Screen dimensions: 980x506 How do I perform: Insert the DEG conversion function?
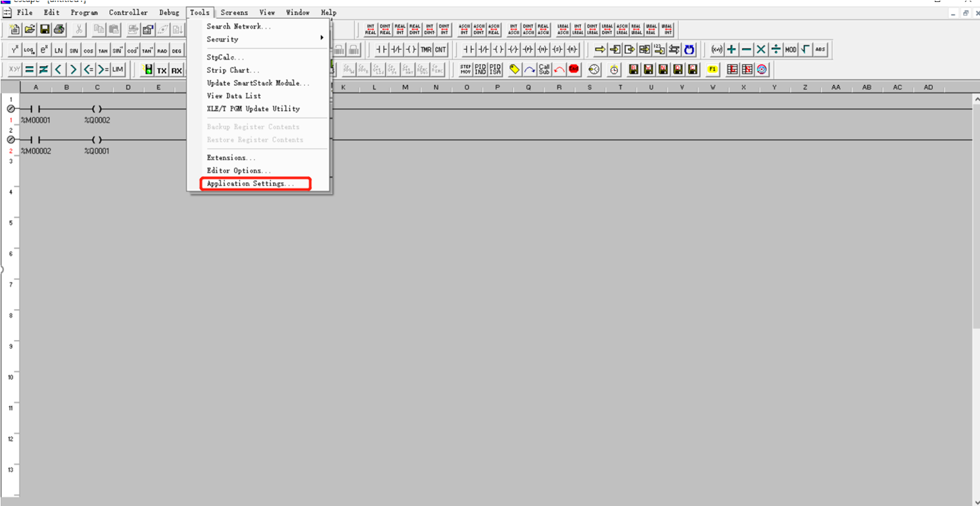point(177,50)
